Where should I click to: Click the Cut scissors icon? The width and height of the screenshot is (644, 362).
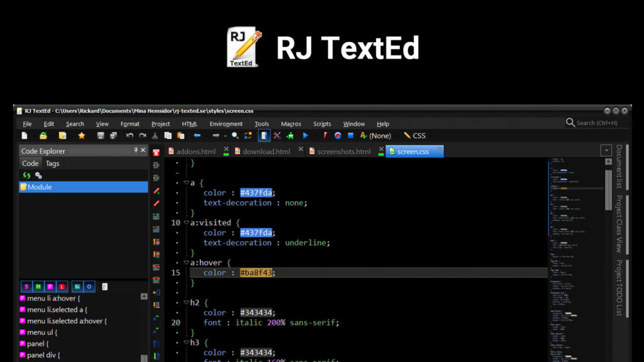(155, 136)
